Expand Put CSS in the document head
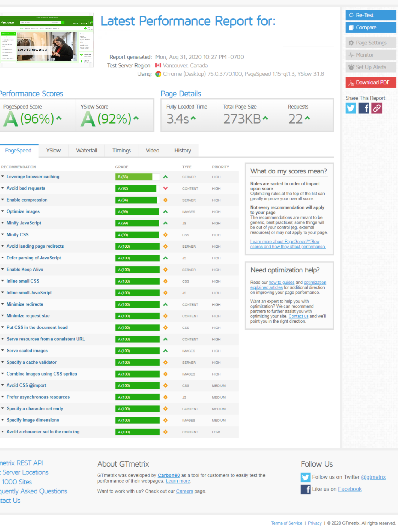This screenshot has width=398, height=532. 37,328
